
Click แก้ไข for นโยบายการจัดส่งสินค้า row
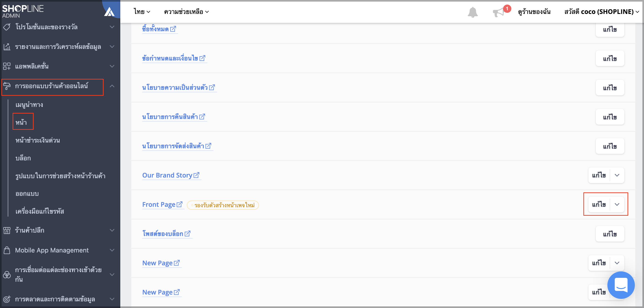(610, 146)
